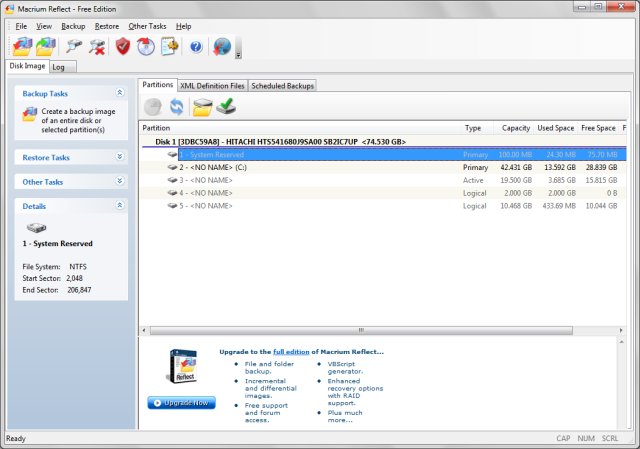The image size is (640, 449).
Task: Refresh partitions using the blue arrows icon
Action: 177,108
